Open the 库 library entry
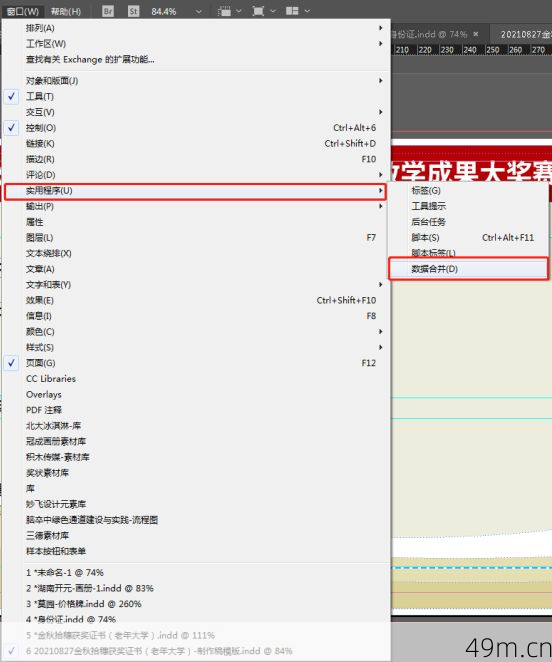552x662 pixels. point(196,488)
